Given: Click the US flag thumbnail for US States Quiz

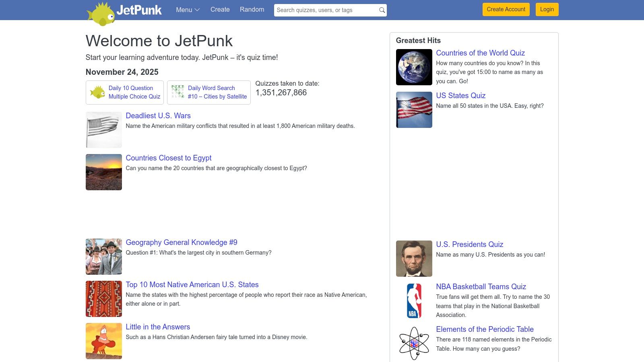Looking at the screenshot, I should pos(413,109).
